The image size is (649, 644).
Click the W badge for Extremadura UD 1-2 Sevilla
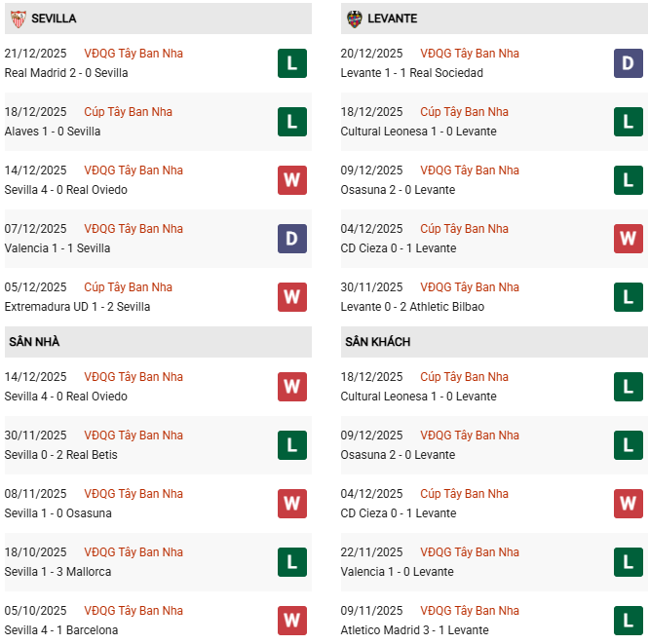click(292, 297)
